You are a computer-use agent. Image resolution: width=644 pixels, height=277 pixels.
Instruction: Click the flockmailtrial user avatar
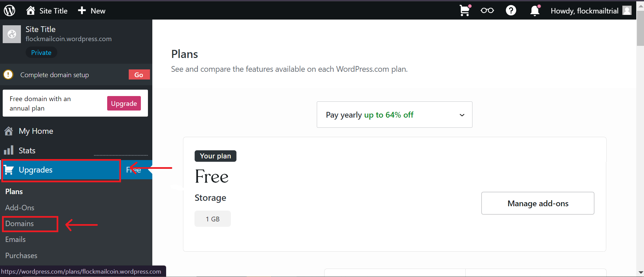coord(627,10)
